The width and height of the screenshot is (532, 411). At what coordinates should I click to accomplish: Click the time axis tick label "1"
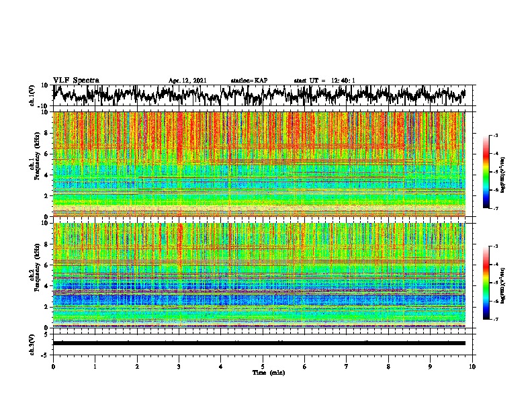[95, 367]
